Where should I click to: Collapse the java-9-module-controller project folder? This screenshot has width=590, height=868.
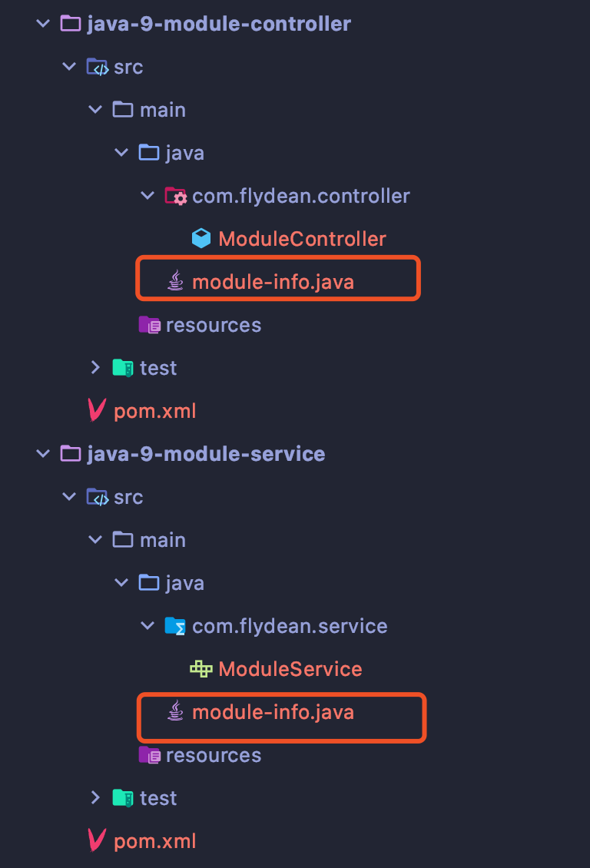43,23
